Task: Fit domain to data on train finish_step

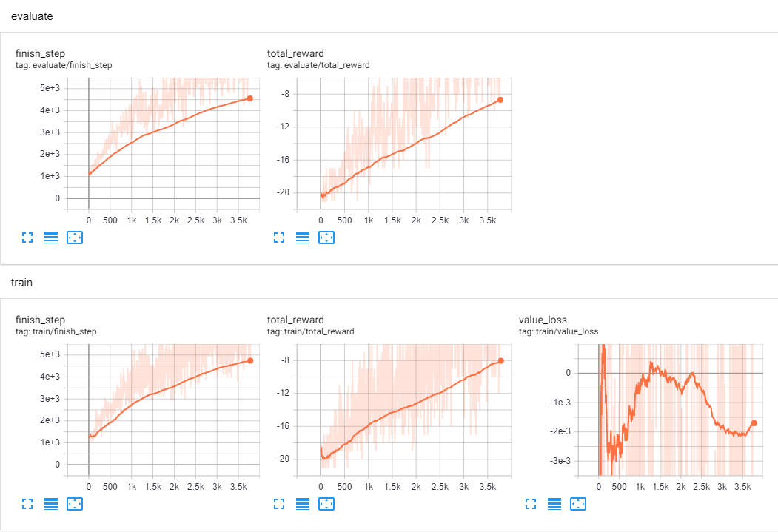Action: 75,504
